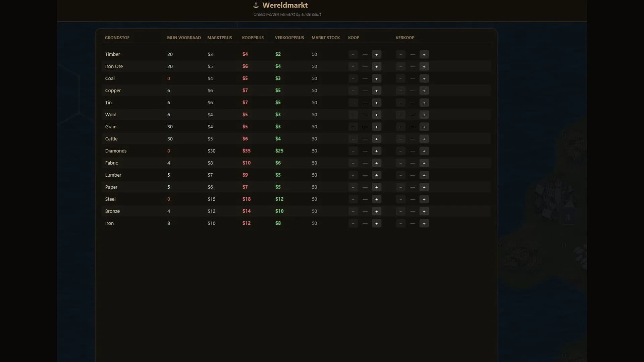Click the Marktprijs column header

(220, 38)
